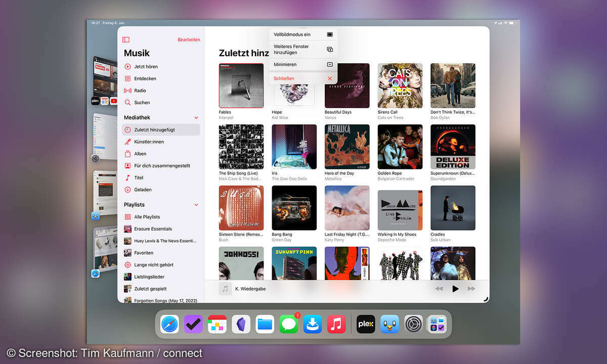This screenshot has height=364, width=607.
Task: Open the Fables album by Interpol
Action: (x=241, y=85)
